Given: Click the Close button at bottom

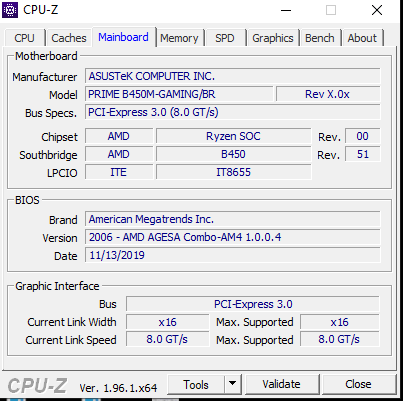Looking at the screenshot, I should click(358, 384).
